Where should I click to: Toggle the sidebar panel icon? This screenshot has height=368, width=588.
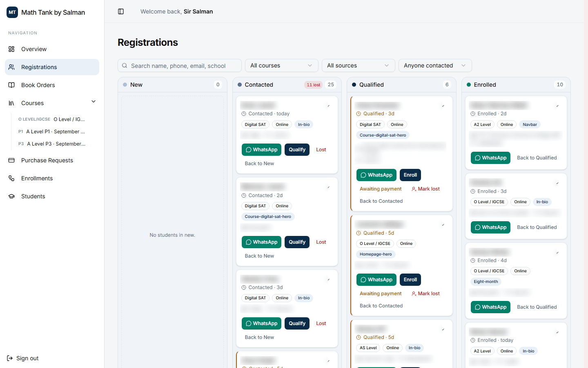pos(121,11)
